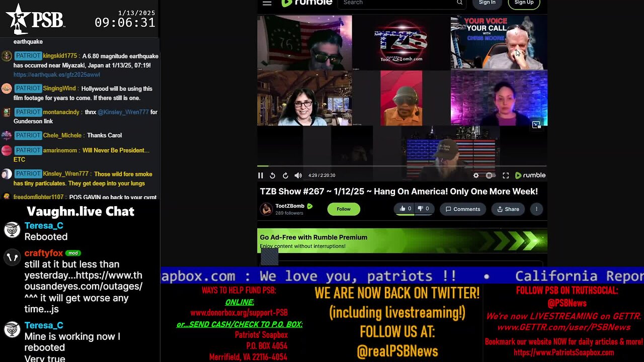Open the Comments section
This screenshot has height=362, width=644.
(x=463, y=209)
